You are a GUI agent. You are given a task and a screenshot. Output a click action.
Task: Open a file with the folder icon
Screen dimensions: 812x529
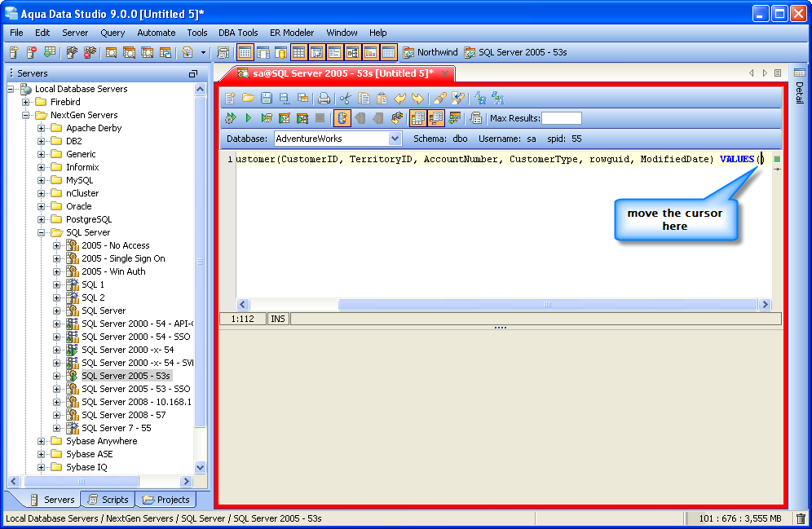tap(248, 98)
